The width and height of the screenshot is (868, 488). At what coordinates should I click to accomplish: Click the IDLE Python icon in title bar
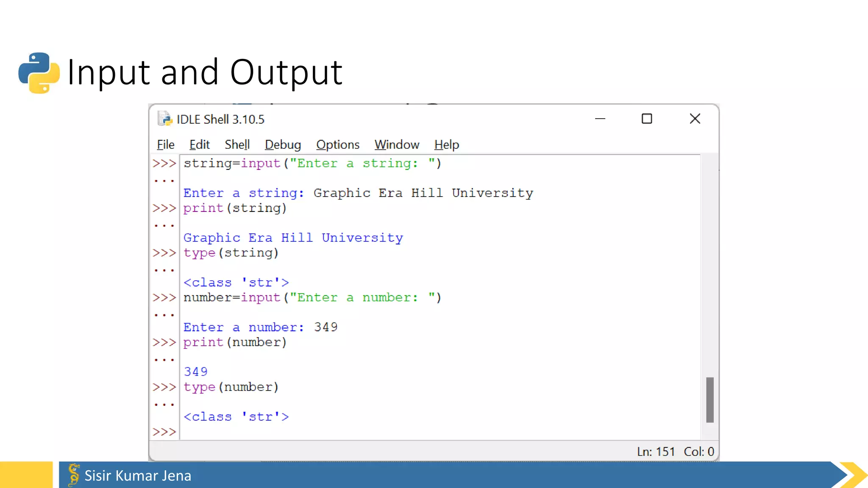[x=164, y=119]
